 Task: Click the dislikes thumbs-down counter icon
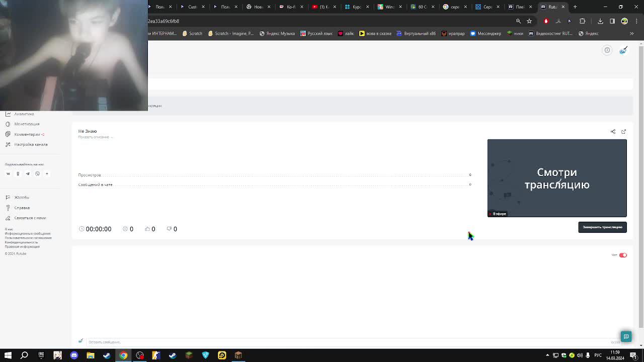pyautogui.click(x=169, y=229)
